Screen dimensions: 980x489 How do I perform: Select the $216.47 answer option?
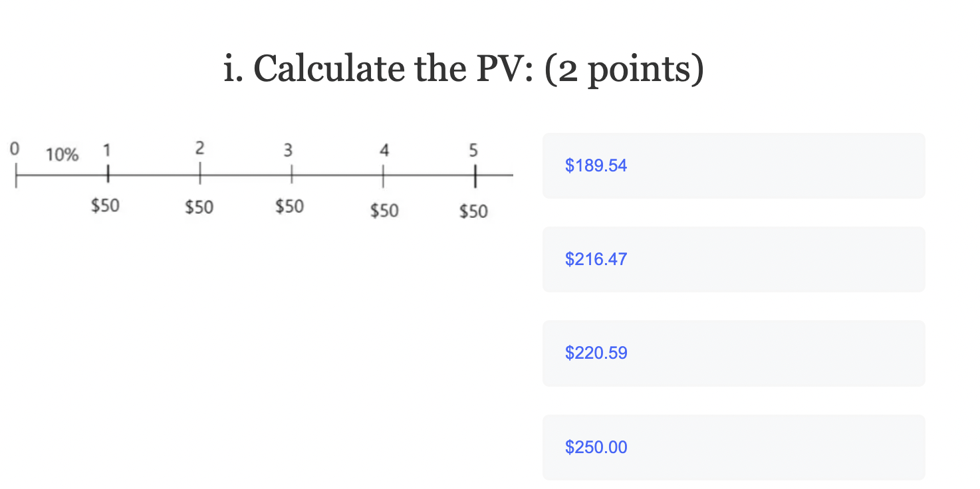click(733, 259)
